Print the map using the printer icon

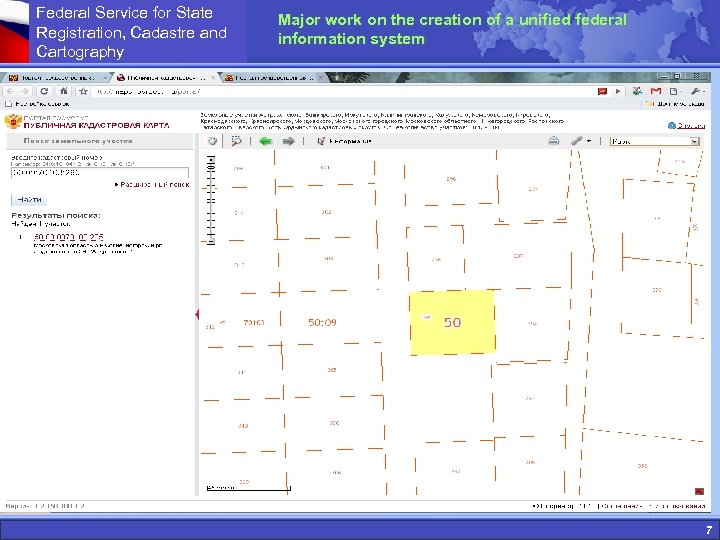coord(554,141)
